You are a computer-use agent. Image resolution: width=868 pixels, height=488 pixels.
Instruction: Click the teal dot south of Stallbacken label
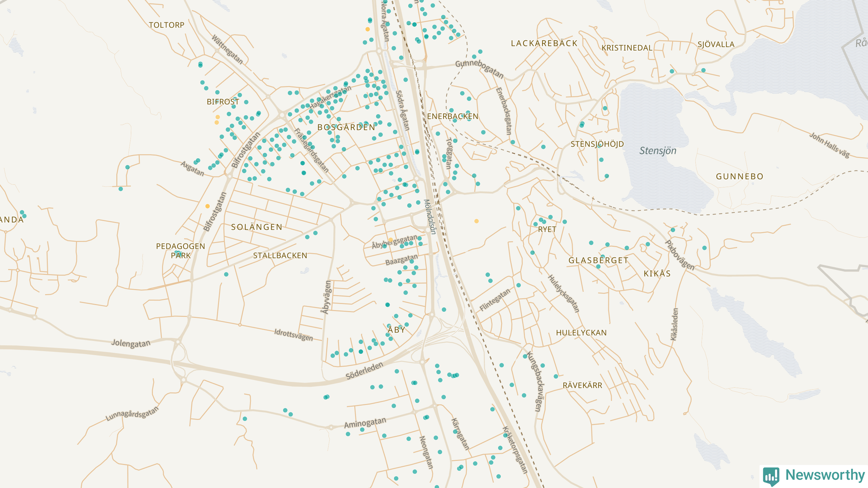pyautogui.click(x=226, y=274)
